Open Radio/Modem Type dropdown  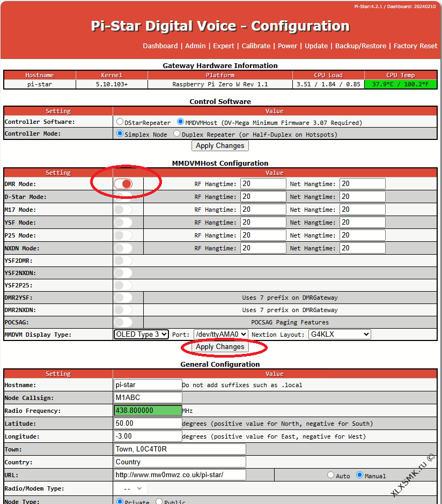click(x=130, y=488)
